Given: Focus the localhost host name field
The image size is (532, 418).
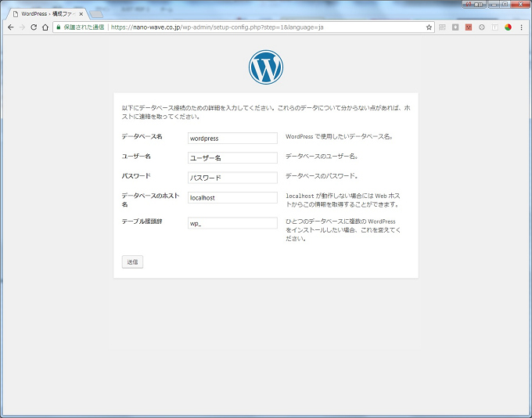Looking at the screenshot, I should click(x=232, y=197).
